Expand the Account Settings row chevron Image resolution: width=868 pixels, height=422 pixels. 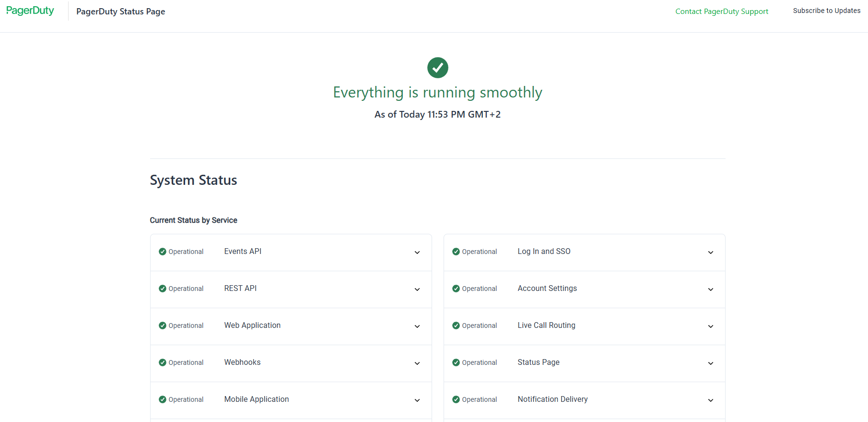(711, 289)
